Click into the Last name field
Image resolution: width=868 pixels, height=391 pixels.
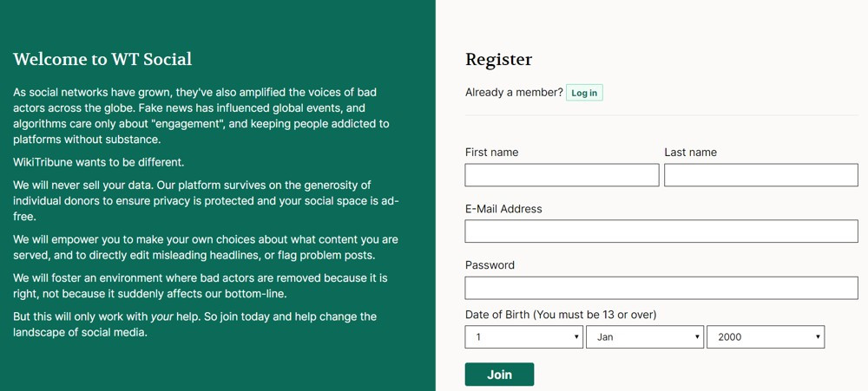pos(760,175)
